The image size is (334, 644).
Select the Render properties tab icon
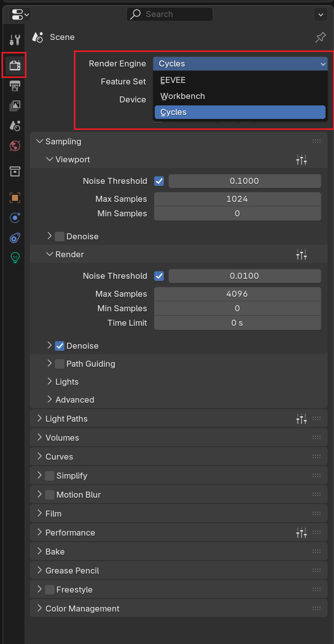pos(15,65)
